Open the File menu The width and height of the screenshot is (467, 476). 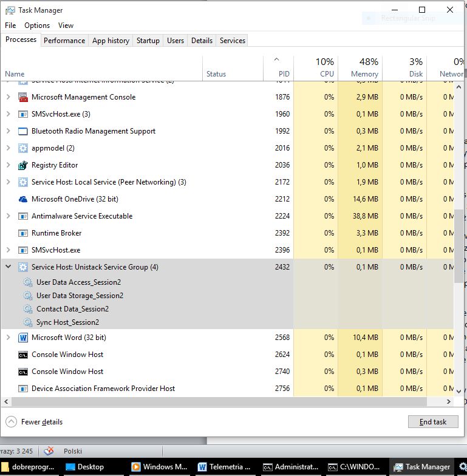(x=10, y=25)
